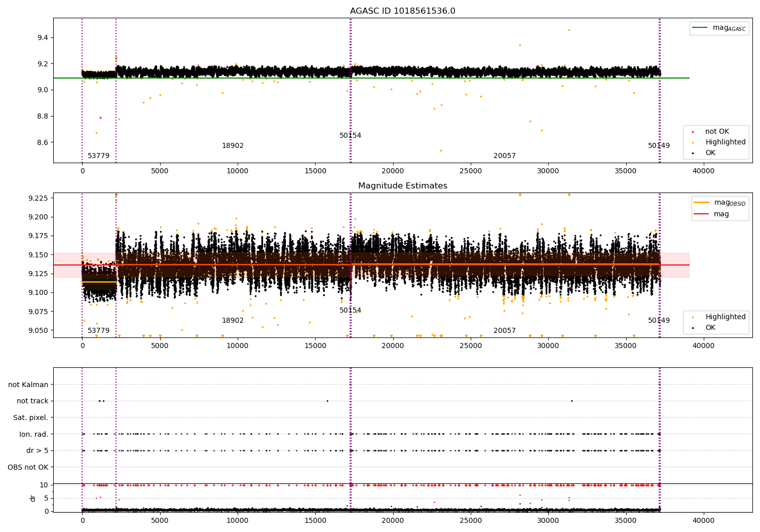Screen dimensions: 760x532
Task: Click obsid label 50149 in Magnitude Estimates plot
Action: [x=659, y=321]
